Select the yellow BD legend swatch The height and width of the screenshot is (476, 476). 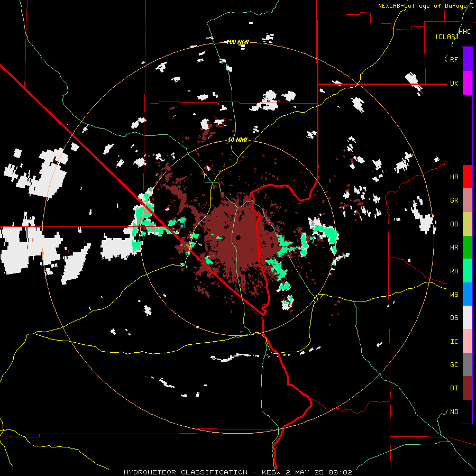(x=467, y=224)
